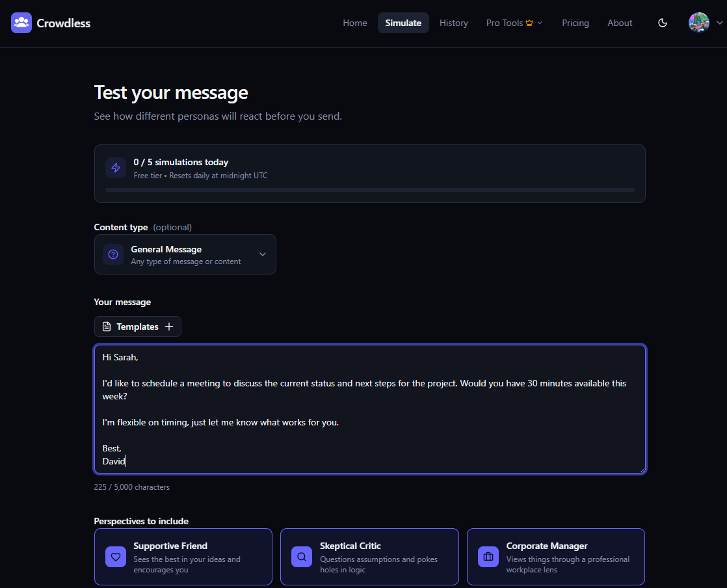Click the Skeptical Critic magnifier icon

coord(302,557)
